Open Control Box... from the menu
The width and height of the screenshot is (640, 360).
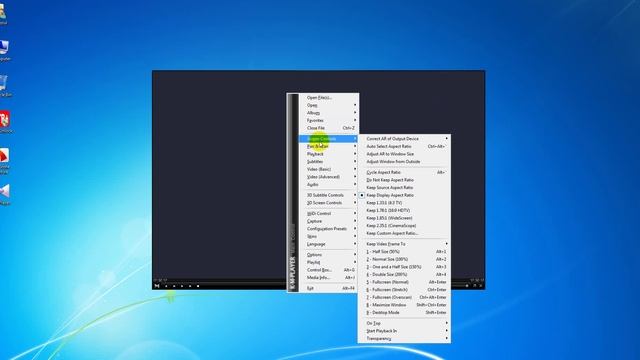(x=329, y=270)
